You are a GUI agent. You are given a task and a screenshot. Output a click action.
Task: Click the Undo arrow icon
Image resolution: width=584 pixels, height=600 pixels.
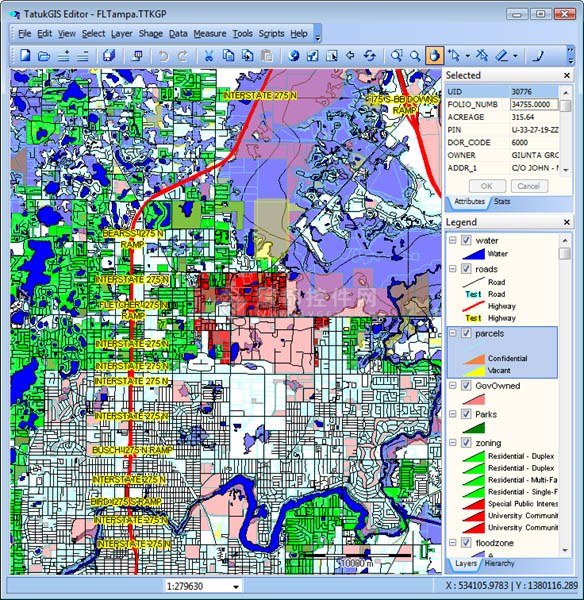pos(164,56)
